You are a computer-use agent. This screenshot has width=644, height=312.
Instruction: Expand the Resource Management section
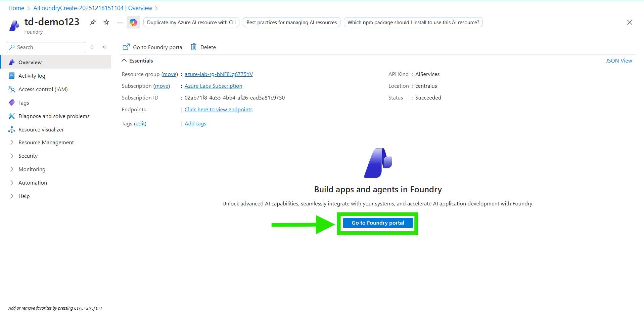[46, 143]
